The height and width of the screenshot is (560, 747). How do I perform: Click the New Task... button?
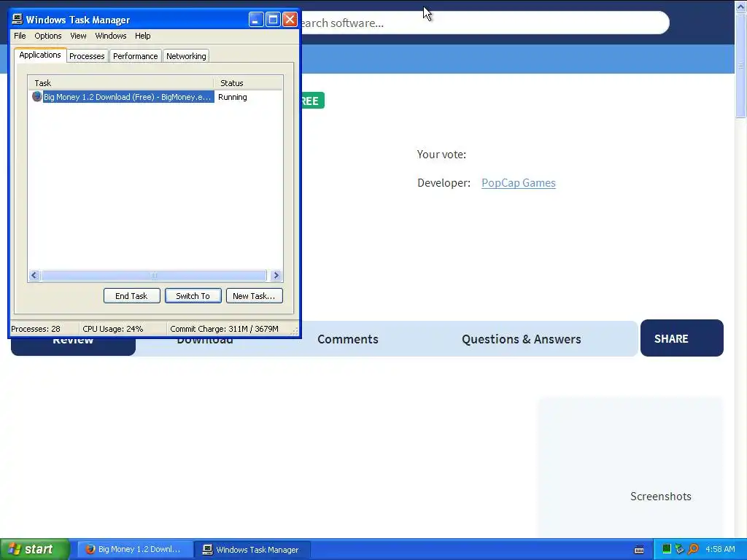254,296
